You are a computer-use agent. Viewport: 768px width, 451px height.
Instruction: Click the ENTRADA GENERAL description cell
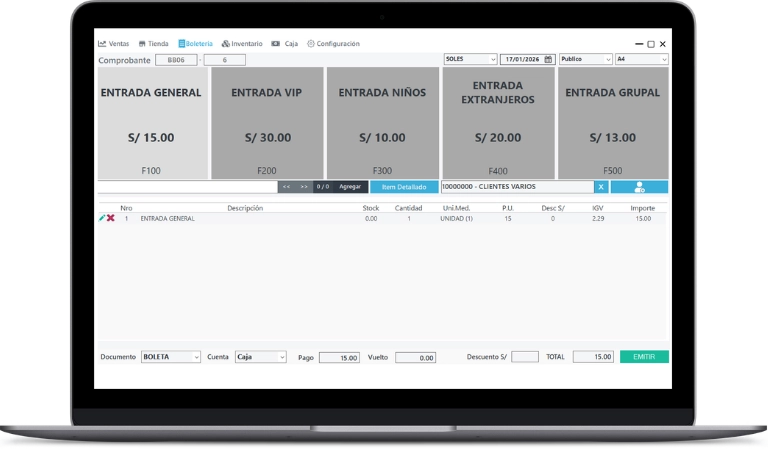pyautogui.click(x=168, y=218)
